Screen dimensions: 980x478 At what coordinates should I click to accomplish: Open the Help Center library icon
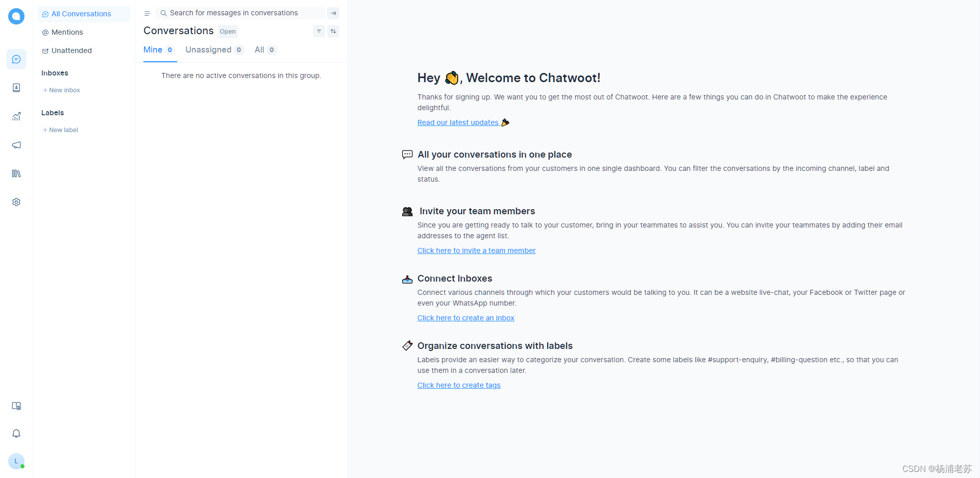point(16,173)
